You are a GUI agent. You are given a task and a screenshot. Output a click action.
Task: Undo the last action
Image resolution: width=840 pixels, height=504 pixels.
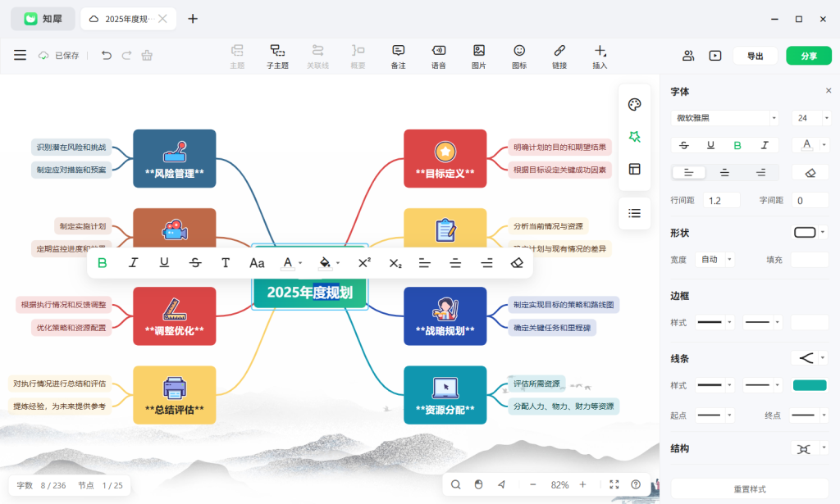106,55
